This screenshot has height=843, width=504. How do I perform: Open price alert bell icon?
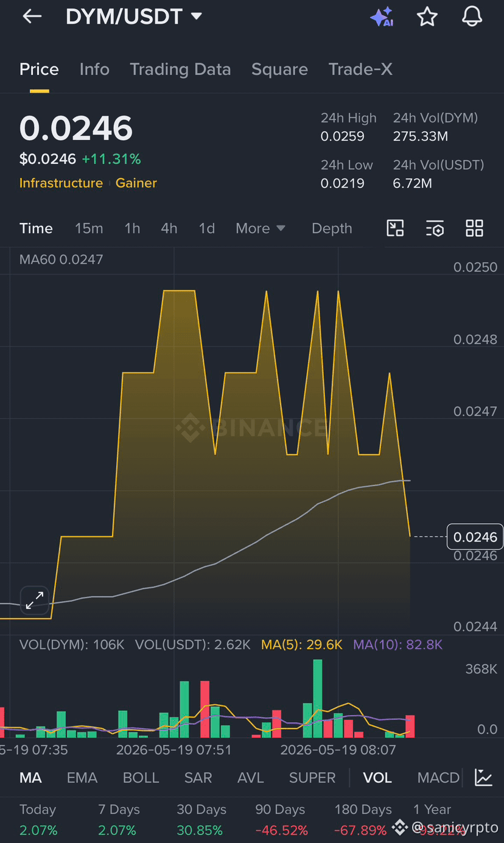(472, 16)
